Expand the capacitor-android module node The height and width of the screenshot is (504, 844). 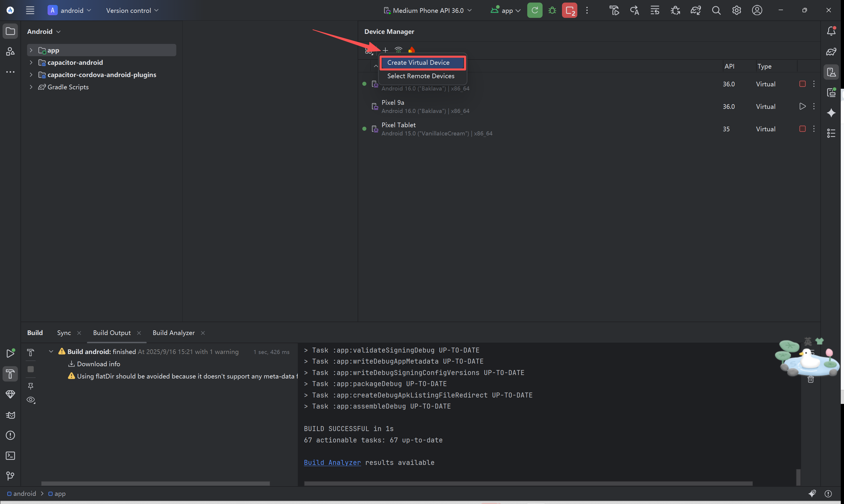31,62
